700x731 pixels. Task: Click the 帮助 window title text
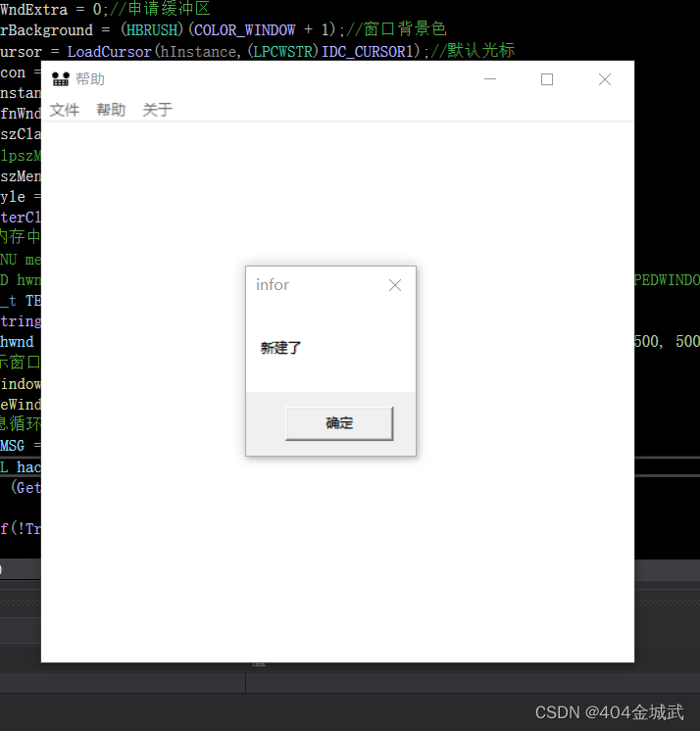tap(90, 78)
